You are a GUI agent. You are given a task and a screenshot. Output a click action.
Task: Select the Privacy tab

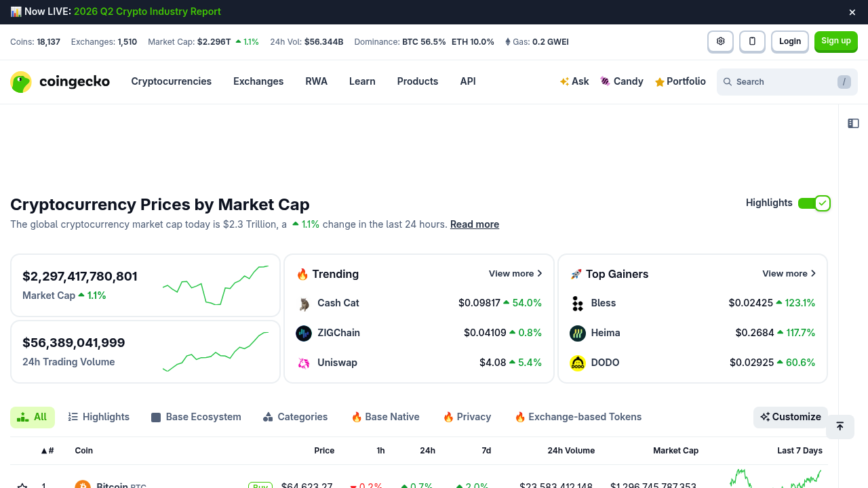pyautogui.click(x=467, y=418)
